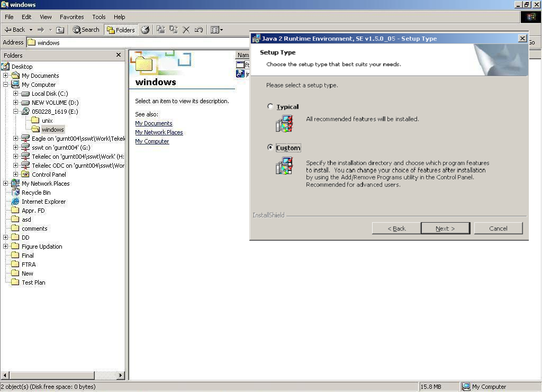Select the Typical setup radio button

270,106
